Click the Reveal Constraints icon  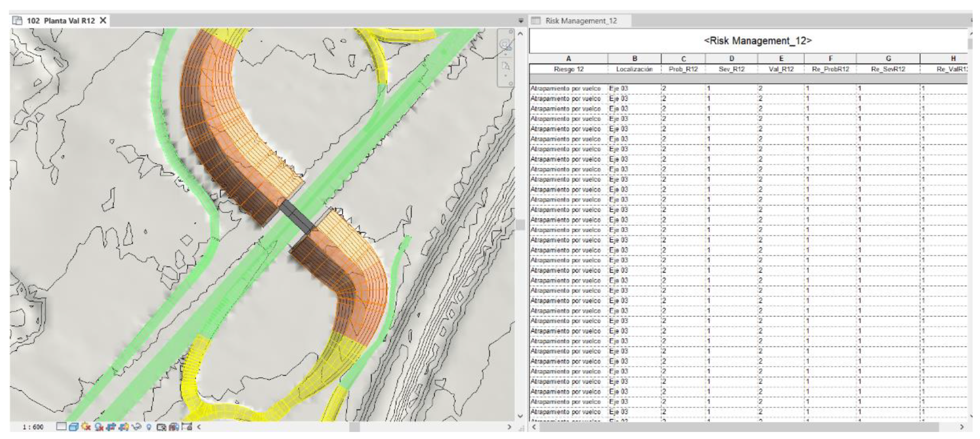[186, 427]
